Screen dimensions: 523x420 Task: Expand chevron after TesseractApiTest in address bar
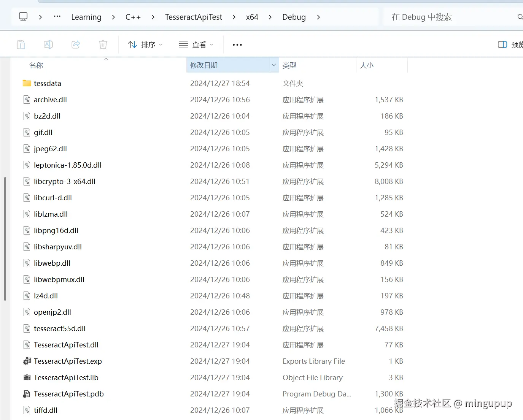pyautogui.click(x=234, y=17)
